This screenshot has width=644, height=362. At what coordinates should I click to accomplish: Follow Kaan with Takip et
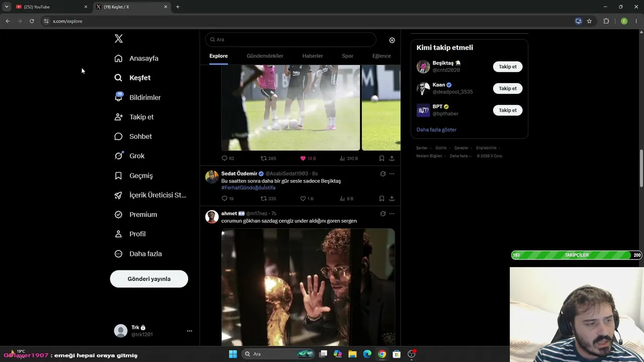click(508, 88)
